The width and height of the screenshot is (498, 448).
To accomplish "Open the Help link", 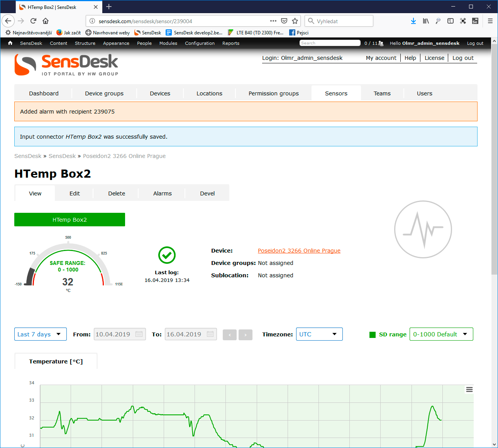I will [410, 58].
